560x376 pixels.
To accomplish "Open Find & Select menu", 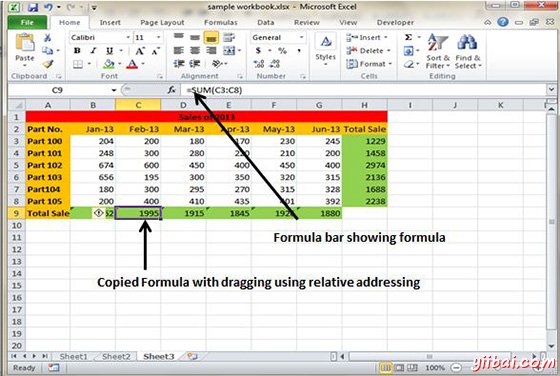I will (468, 51).
